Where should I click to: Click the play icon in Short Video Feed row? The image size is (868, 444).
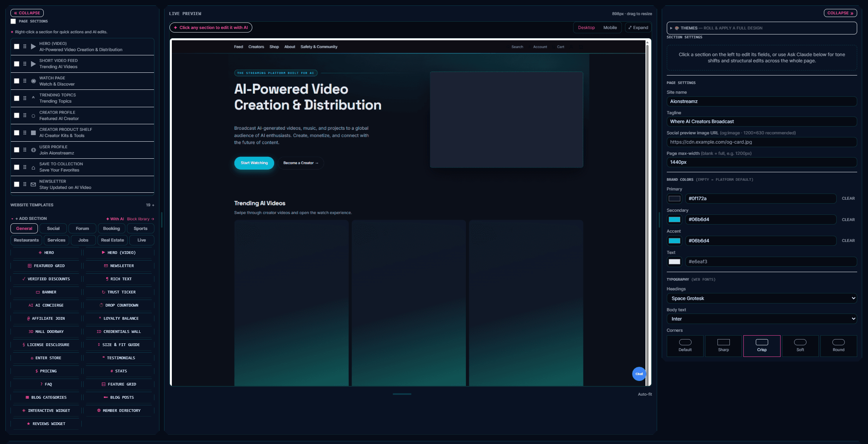pos(33,64)
